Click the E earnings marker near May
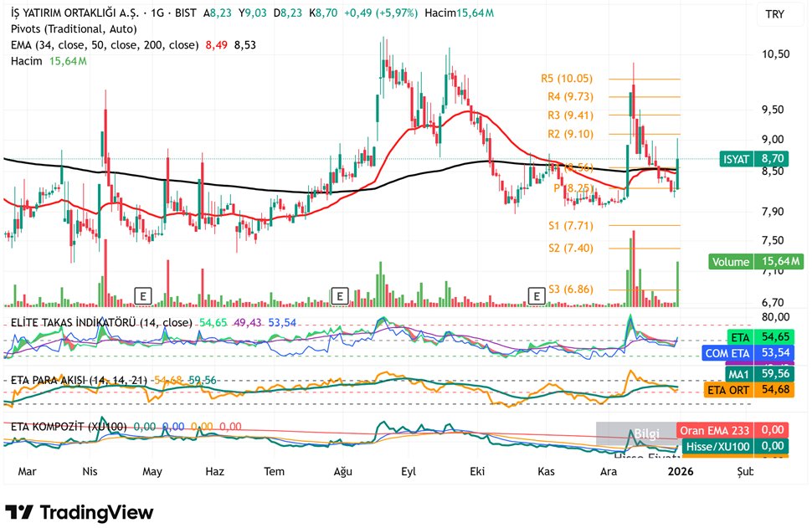The image size is (812, 528). (143, 296)
